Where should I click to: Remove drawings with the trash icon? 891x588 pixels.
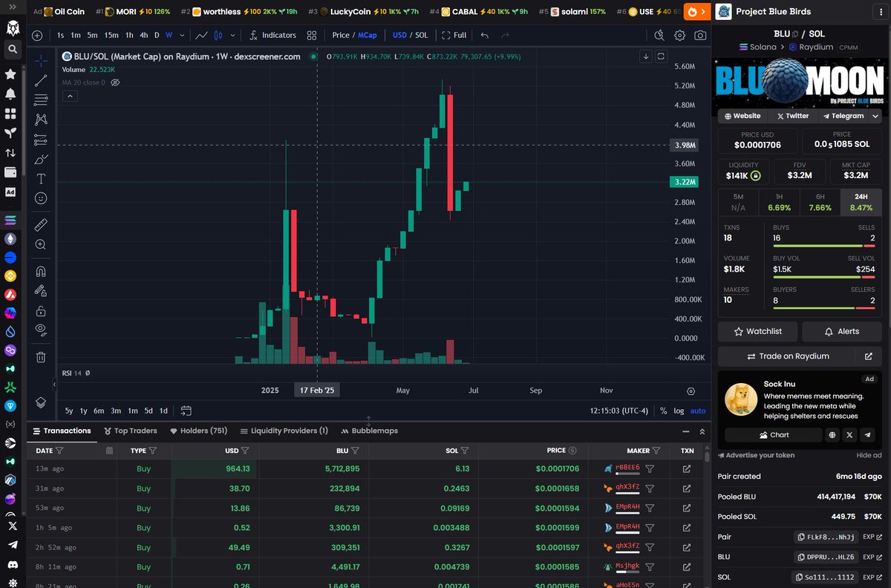(41, 357)
